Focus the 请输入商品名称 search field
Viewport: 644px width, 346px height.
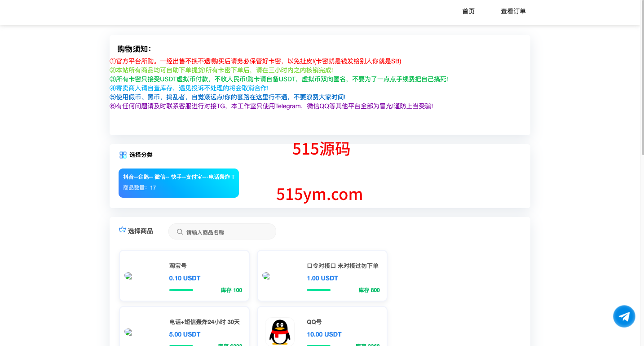(227, 232)
